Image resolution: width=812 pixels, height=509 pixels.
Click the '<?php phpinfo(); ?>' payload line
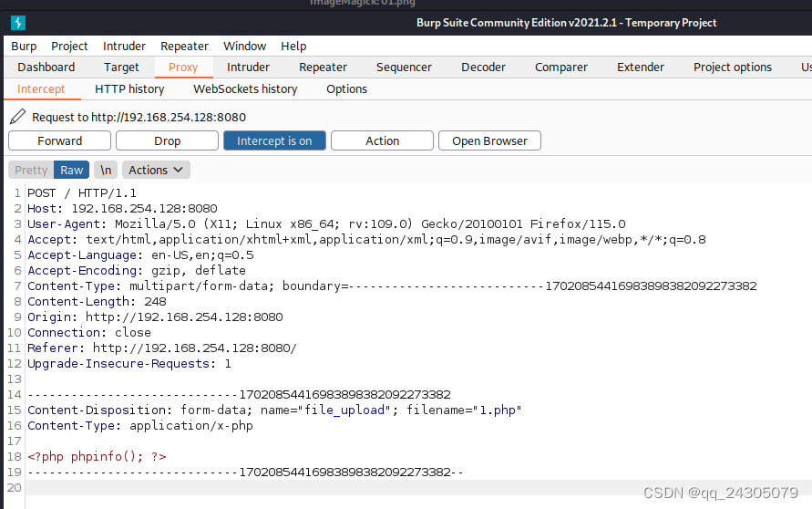tap(97, 457)
